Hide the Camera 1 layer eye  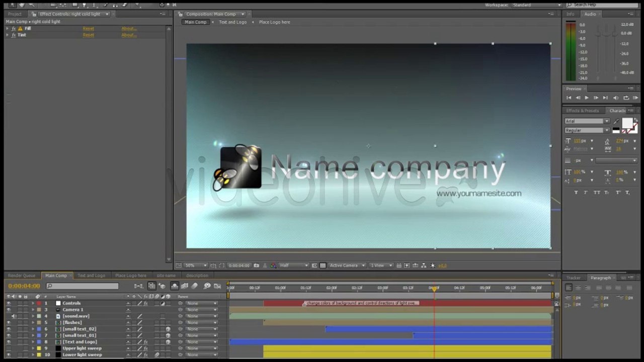pos(9,310)
